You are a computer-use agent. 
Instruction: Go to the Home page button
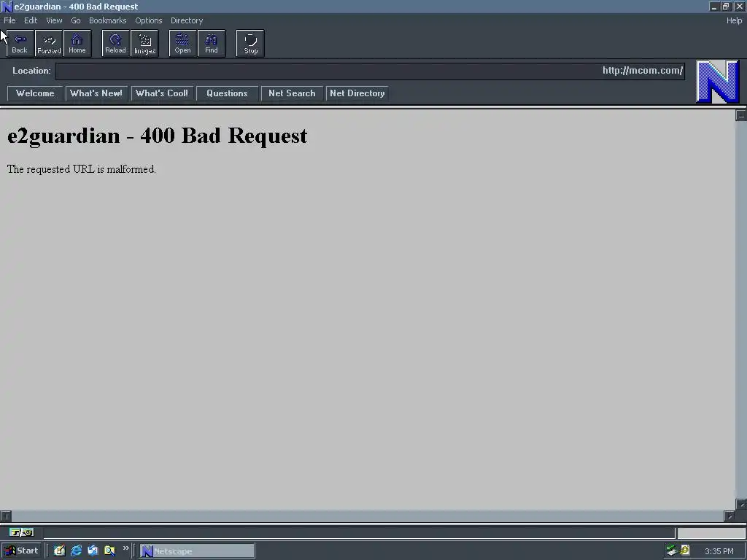tap(77, 44)
